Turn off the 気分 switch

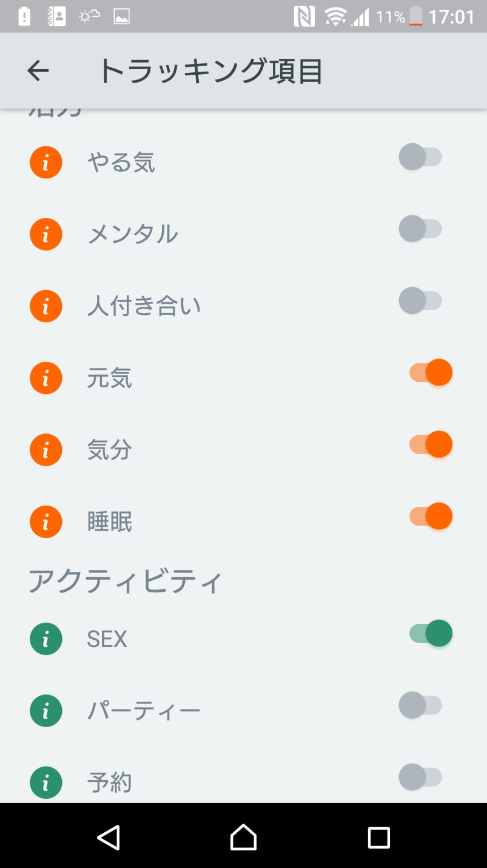pyautogui.click(x=431, y=444)
